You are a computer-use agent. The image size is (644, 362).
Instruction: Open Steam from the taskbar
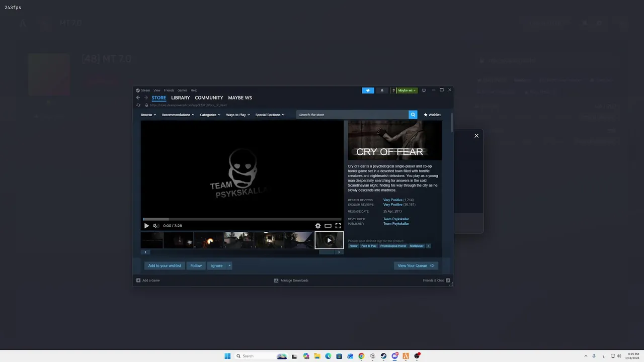383,356
